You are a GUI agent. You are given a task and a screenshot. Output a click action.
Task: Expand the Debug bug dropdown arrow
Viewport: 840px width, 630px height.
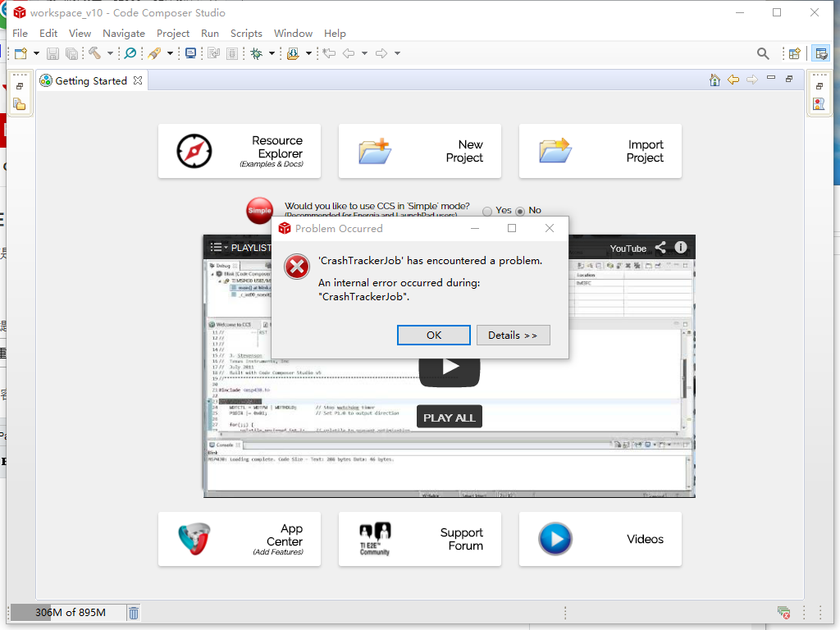click(272, 53)
